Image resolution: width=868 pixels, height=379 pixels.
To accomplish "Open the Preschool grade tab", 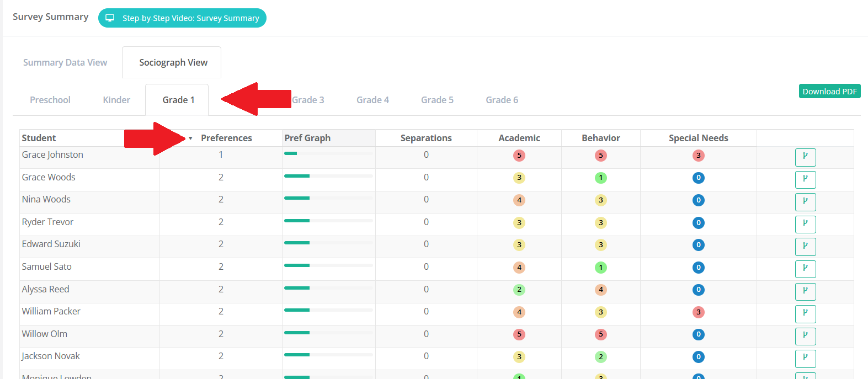I will (x=50, y=100).
